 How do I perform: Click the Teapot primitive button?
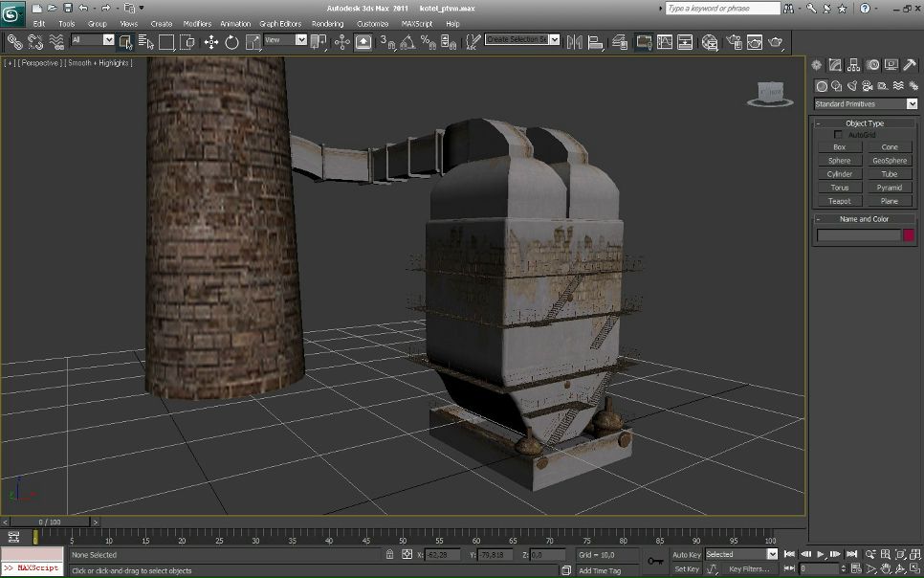click(x=839, y=201)
